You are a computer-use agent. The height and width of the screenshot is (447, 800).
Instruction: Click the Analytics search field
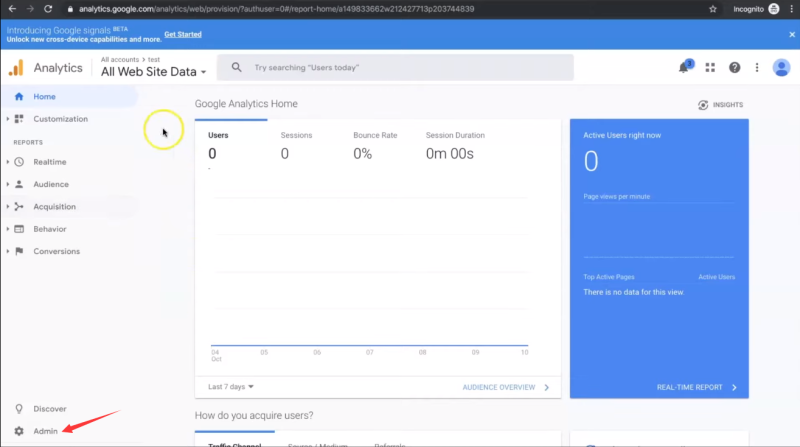tap(400, 68)
